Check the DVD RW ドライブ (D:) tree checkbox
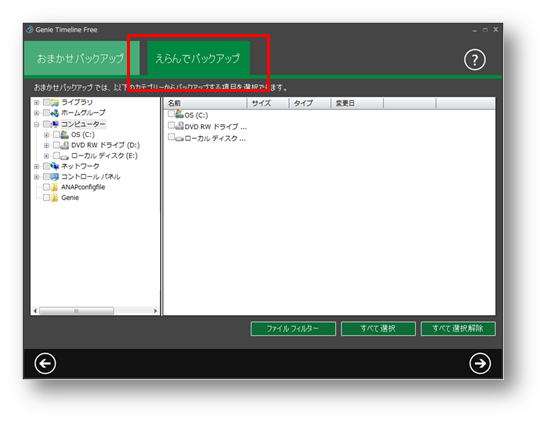 (56, 145)
